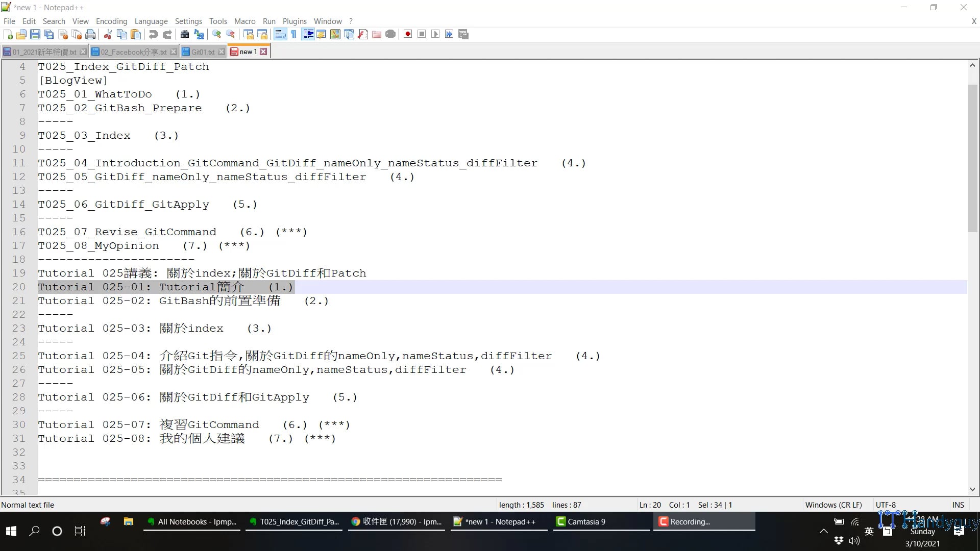Close the new 1 tab
Viewport: 980px width, 551px height.
(263, 52)
